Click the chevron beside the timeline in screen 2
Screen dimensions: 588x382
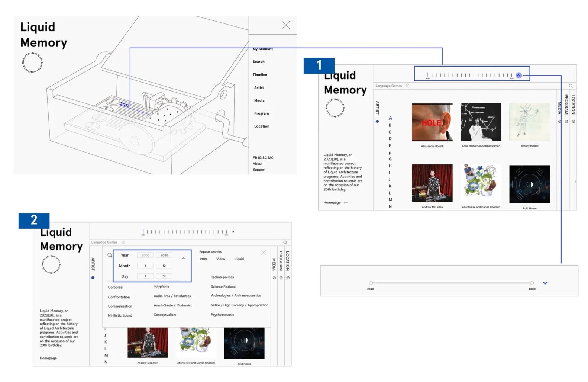click(233, 232)
